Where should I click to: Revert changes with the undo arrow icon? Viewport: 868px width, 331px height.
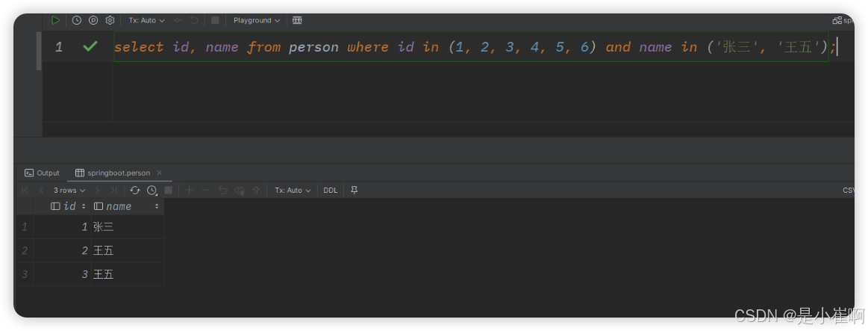[223, 191]
